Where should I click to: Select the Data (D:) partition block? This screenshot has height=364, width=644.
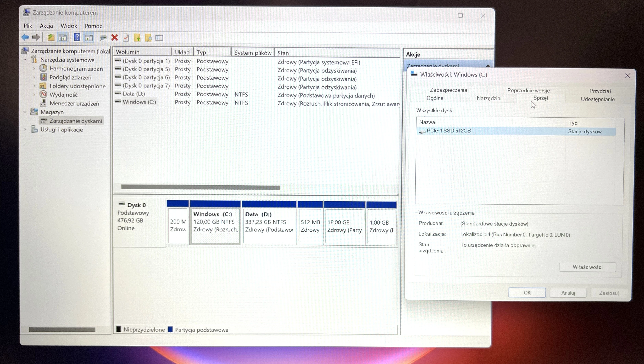(x=269, y=222)
